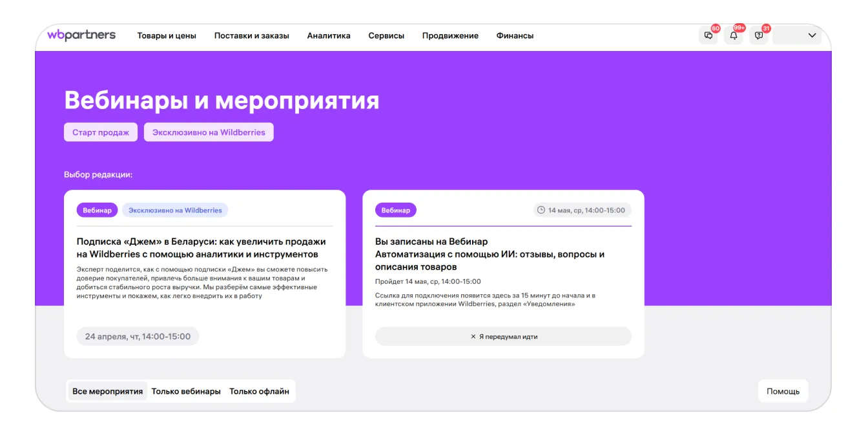Open the «Финансы» menu

point(515,36)
